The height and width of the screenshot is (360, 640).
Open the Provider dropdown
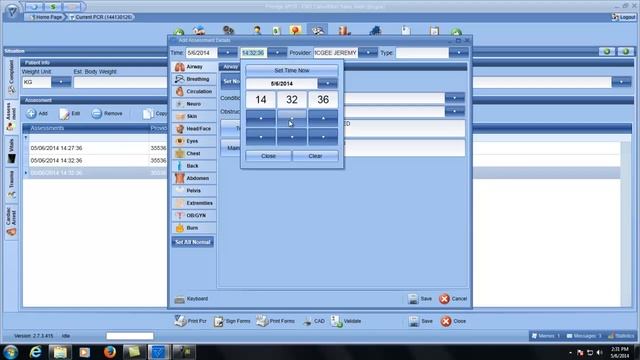(368, 53)
